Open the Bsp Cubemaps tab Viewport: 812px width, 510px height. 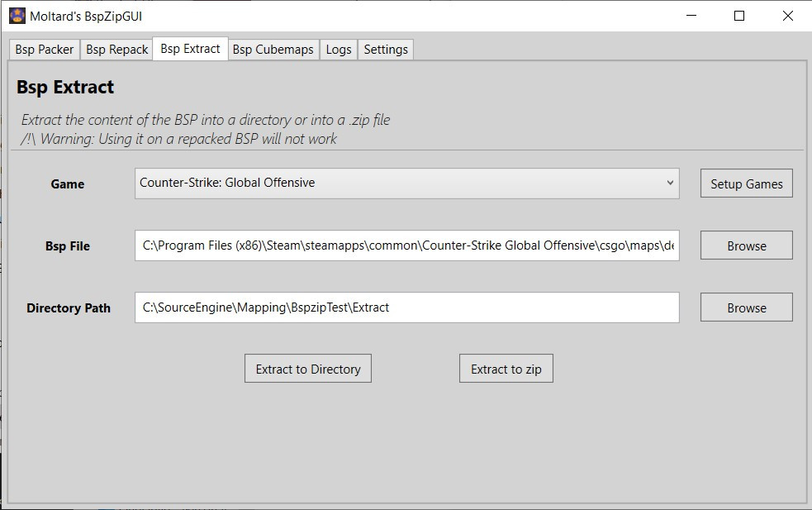pyautogui.click(x=273, y=49)
